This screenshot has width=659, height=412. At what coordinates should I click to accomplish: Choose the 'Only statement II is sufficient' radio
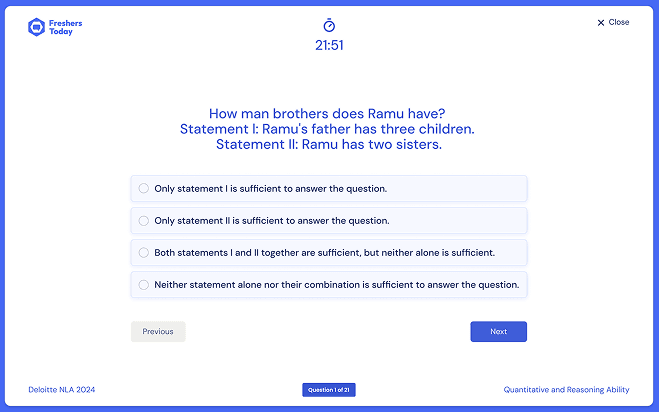pos(144,220)
